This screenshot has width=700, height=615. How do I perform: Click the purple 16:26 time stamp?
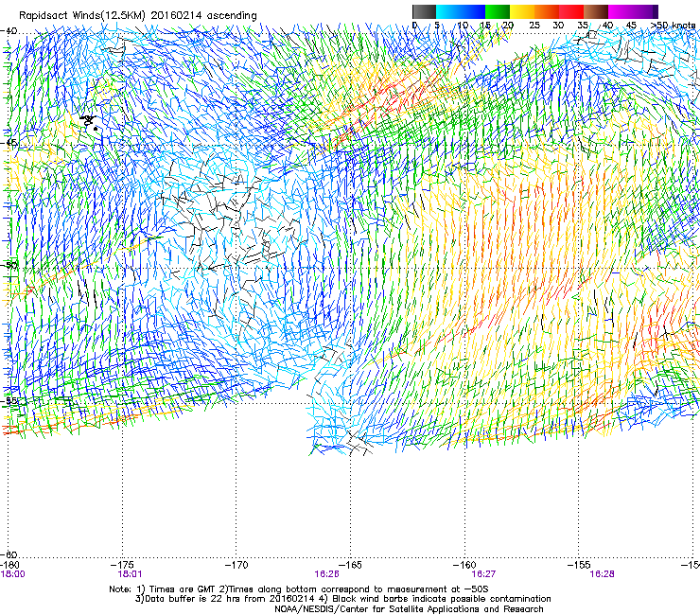pos(326,574)
